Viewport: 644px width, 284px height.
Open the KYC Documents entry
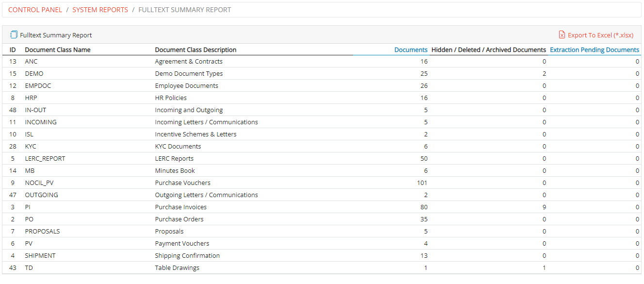[31, 146]
